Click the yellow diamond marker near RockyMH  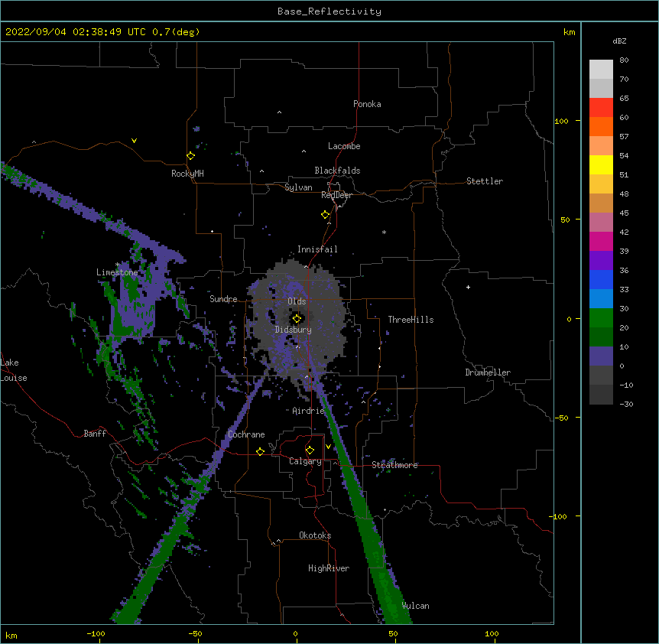point(190,156)
